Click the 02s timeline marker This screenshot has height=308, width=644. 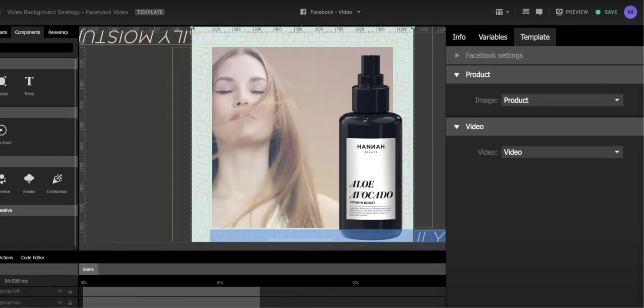pos(355,283)
